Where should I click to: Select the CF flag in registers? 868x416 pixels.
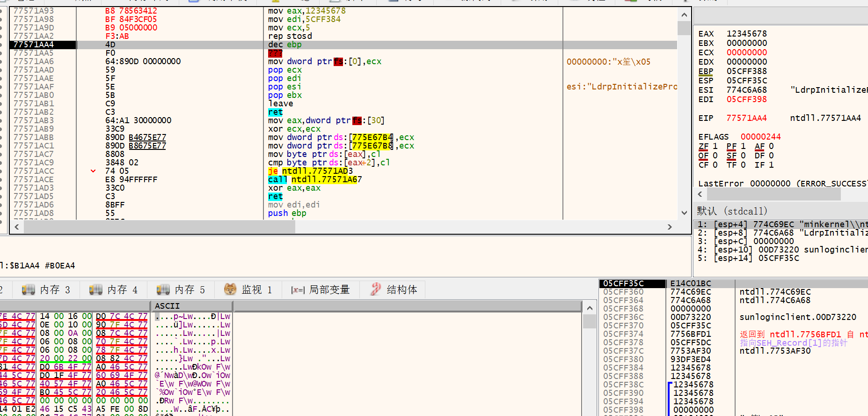(x=708, y=165)
